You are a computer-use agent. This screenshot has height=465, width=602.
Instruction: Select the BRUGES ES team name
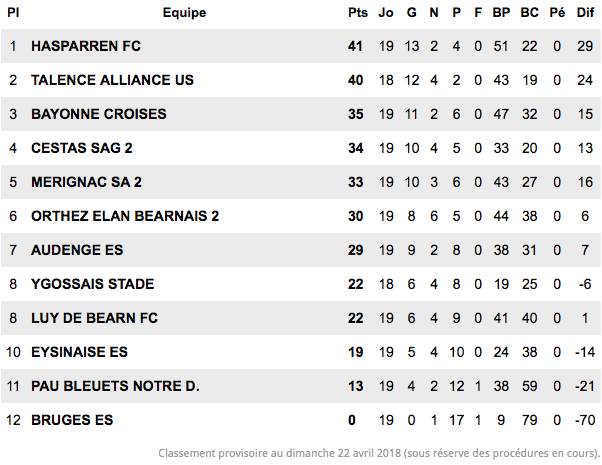[x=72, y=420]
